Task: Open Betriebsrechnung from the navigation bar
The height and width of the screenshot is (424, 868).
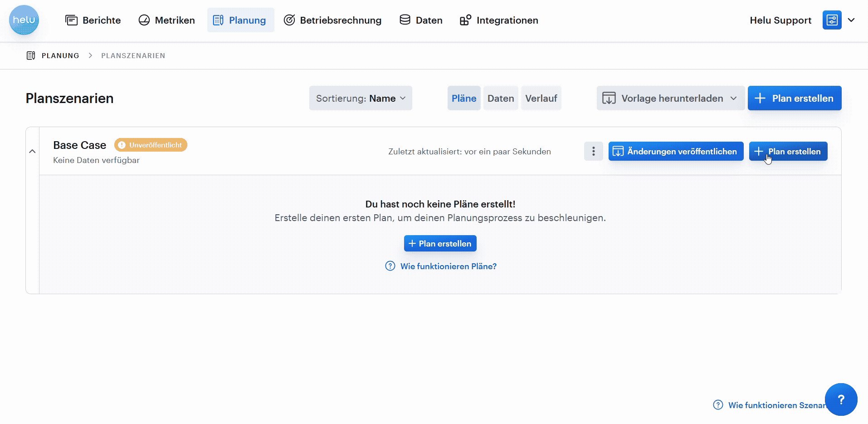Action: point(332,20)
